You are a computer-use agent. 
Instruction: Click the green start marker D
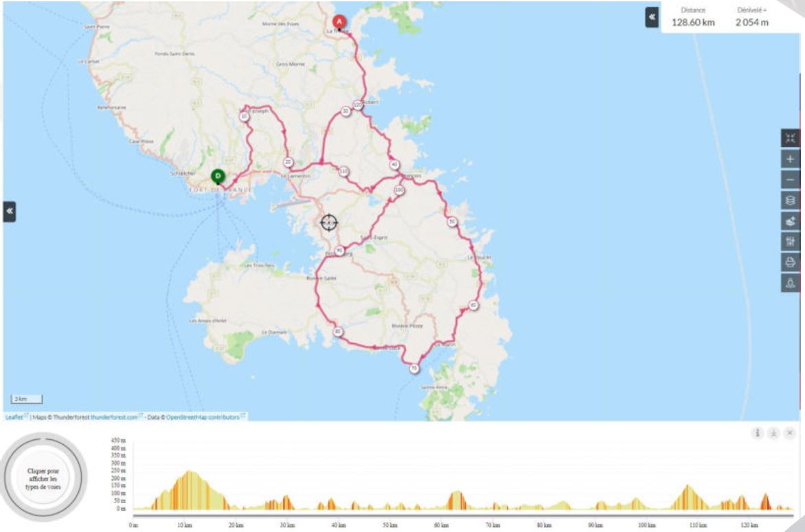(x=218, y=176)
